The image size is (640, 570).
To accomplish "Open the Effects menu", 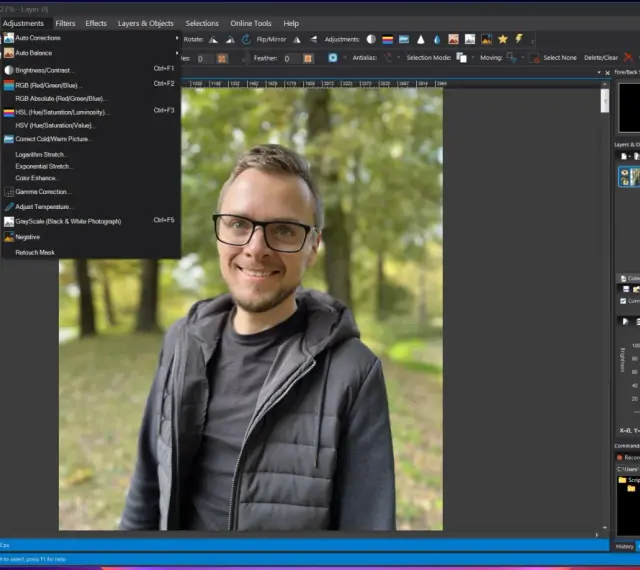I will click(96, 23).
